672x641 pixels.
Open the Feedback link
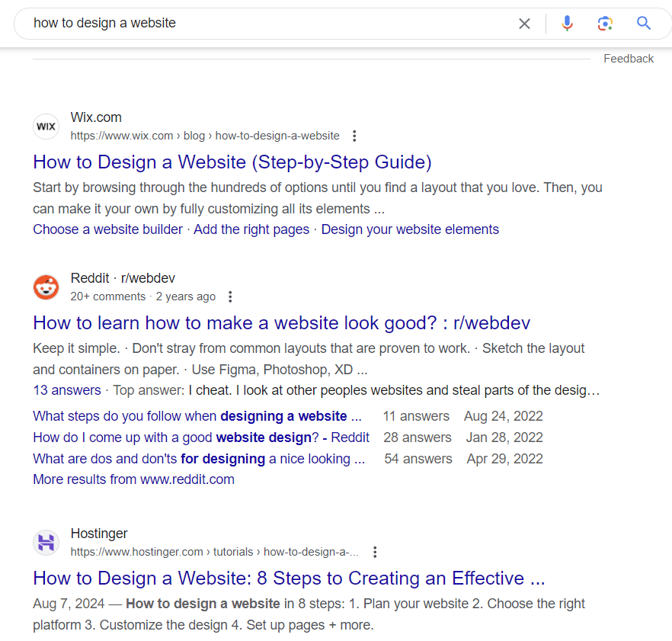(x=628, y=58)
